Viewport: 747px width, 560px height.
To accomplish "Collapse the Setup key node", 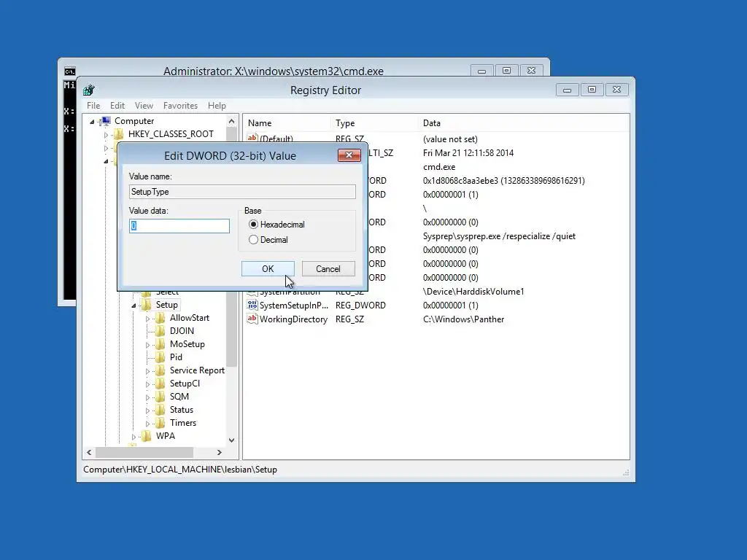I will tap(133, 306).
